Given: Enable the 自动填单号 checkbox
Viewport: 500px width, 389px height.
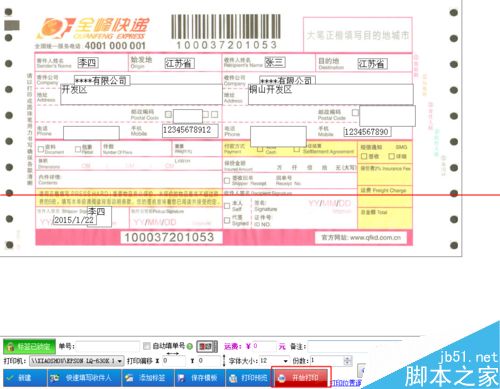Looking at the screenshot, I should pos(146,346).
